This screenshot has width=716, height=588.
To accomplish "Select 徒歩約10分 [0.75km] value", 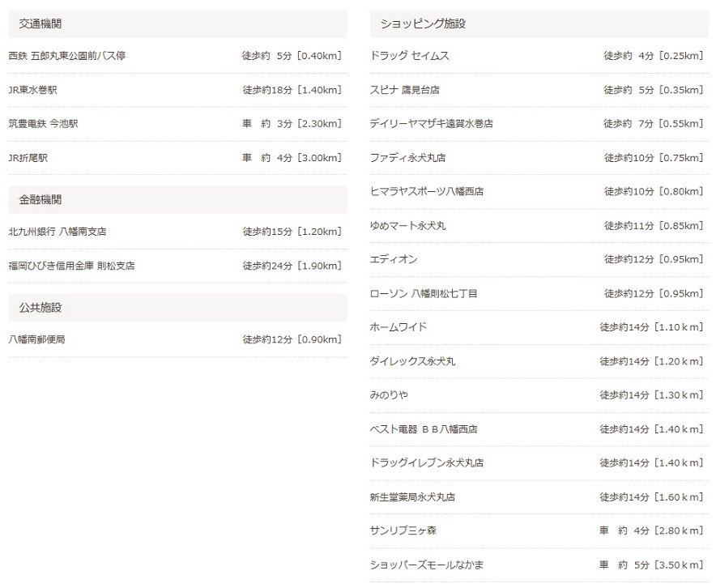I will pos(654,158).
